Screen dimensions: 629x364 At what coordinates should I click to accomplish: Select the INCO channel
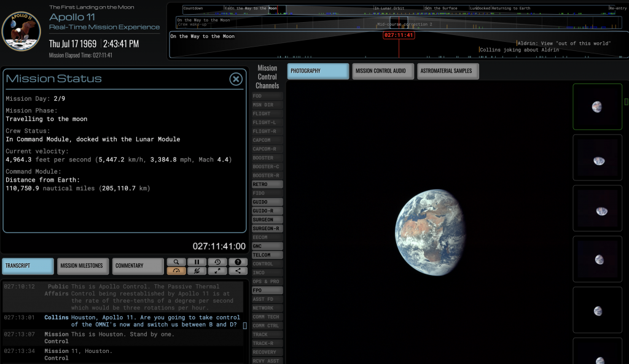[x=267, y=273]
